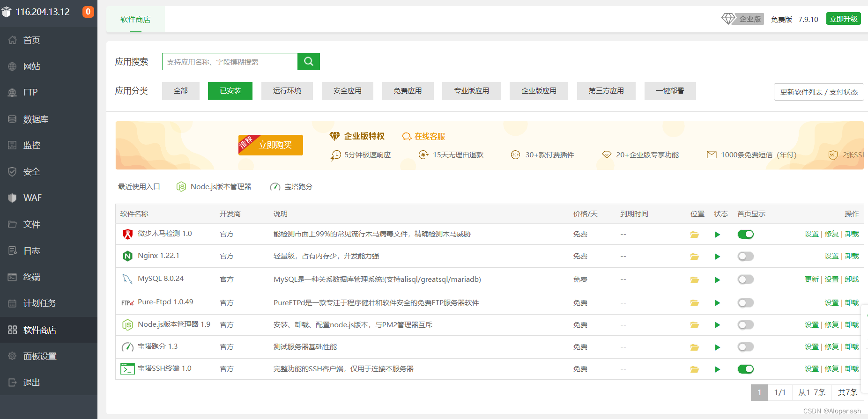Viewport: 868px width, 419px height.
Task: Click 修复 link for 宝塔跑分
Action: click(831, 347)
